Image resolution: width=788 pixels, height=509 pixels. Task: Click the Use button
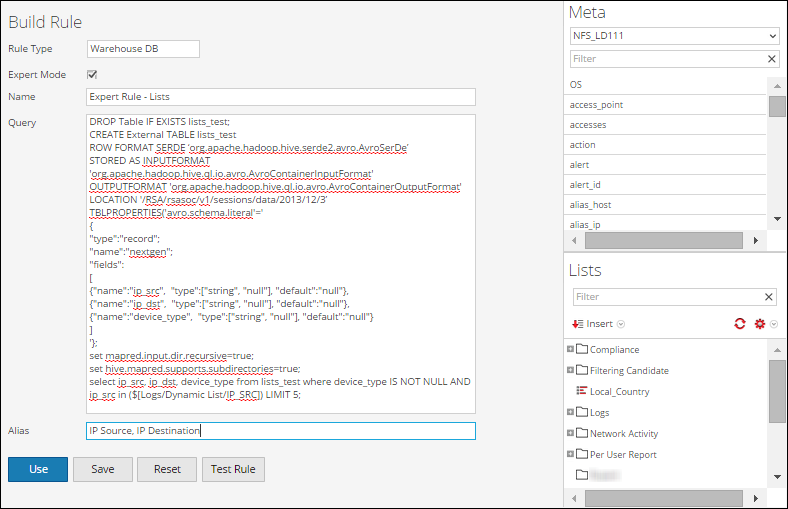point(38,469)
